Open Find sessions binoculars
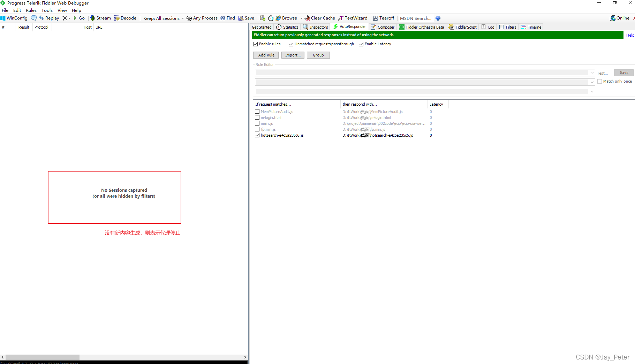The height and width of the screenshot is (364, 635). click(x=227, y=18)
